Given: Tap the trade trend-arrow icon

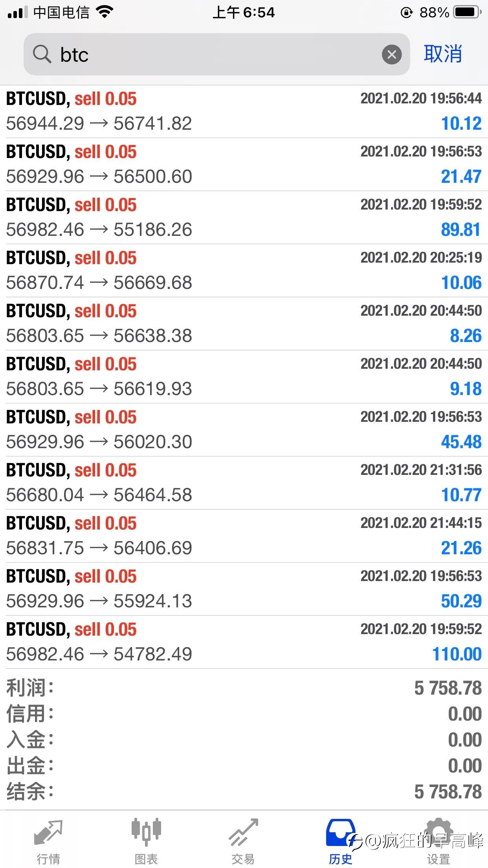Looking at the screenshot, I should click(x=243, y=832).
